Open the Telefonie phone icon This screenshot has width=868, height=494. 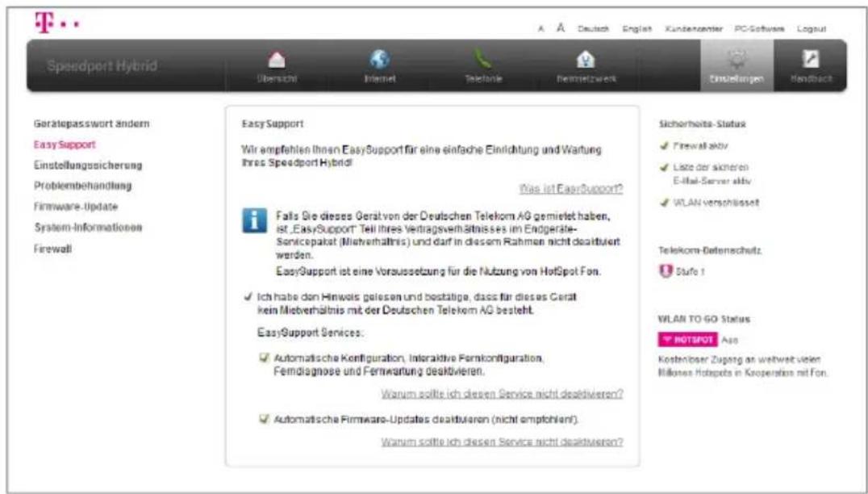(x=482, y=59)
